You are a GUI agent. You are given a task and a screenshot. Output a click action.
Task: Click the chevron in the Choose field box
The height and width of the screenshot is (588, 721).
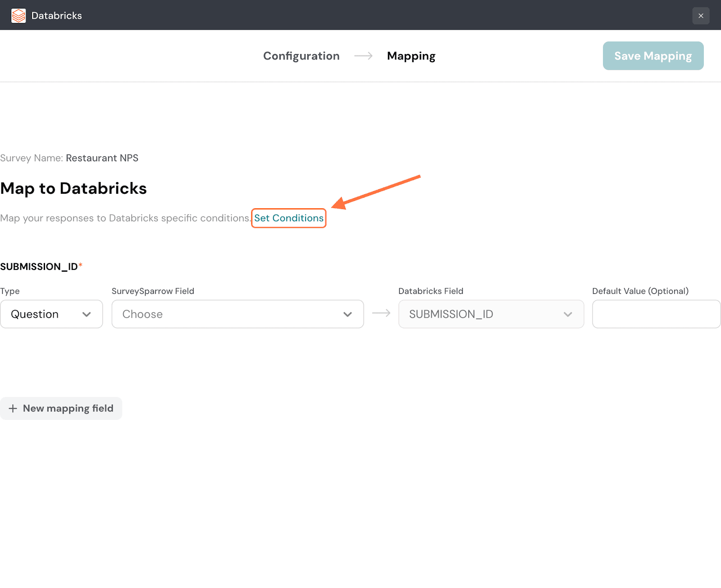[x=347, y=315]
